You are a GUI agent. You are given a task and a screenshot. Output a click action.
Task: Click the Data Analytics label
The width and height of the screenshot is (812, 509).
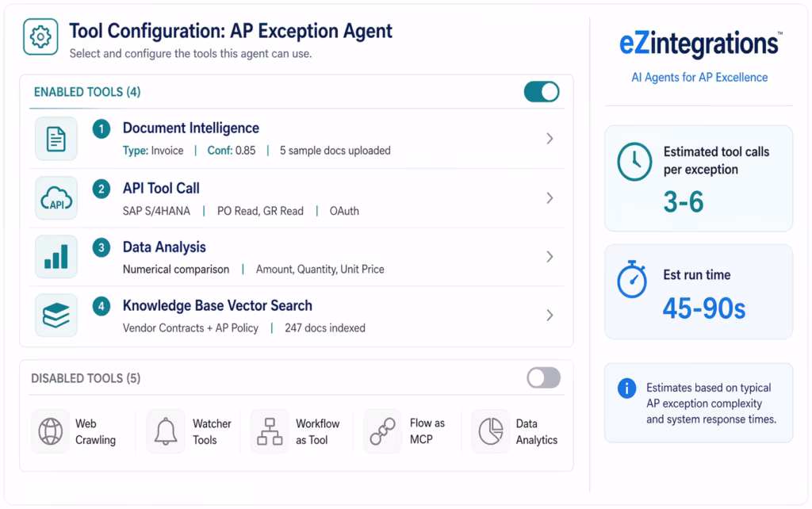(x=537, y=432)
